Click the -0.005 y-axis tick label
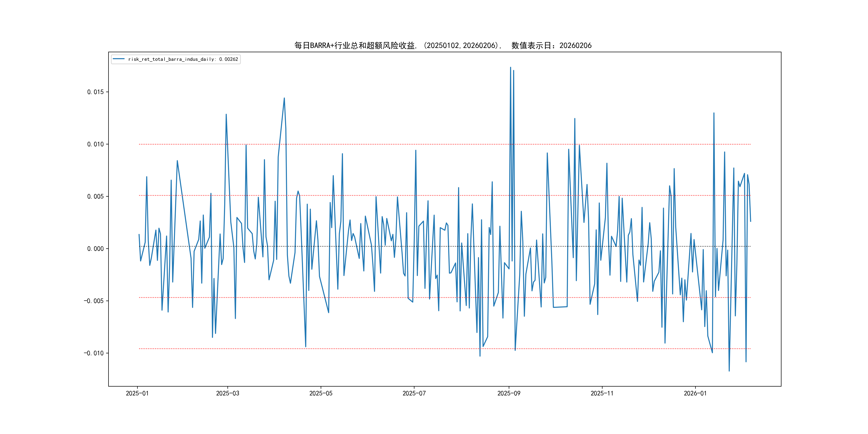The width and height of the screenshot is (868, 434). point(94,301)
